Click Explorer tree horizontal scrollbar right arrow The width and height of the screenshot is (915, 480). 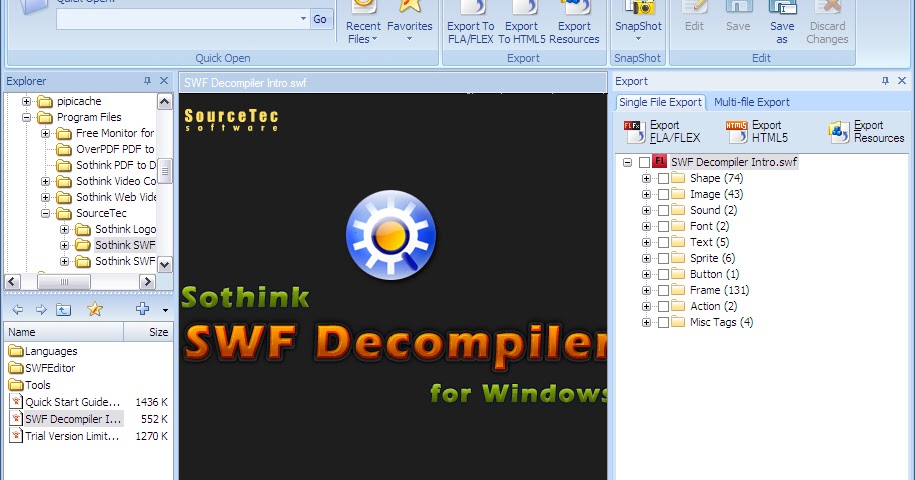point(148,282)
